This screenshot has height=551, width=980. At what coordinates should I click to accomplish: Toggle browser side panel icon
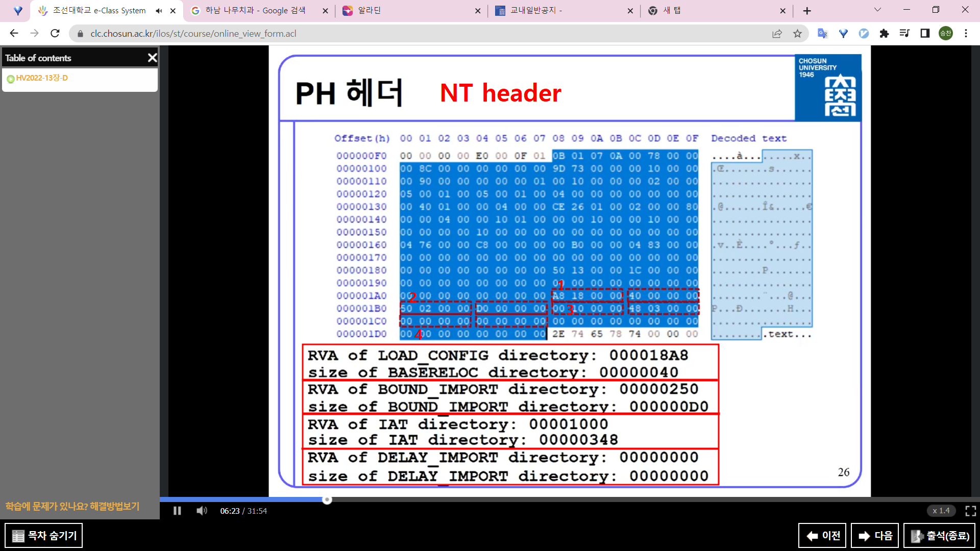[x=925, y=33]
